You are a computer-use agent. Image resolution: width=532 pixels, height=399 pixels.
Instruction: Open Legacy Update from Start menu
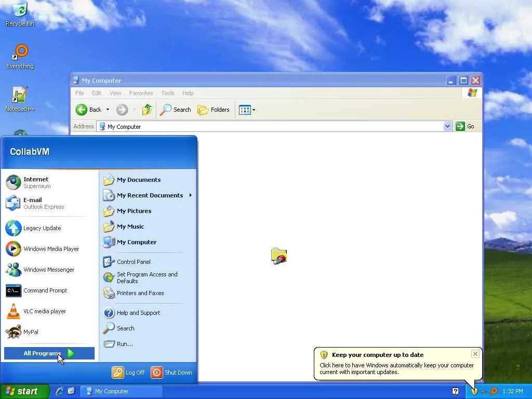(49, 228)
